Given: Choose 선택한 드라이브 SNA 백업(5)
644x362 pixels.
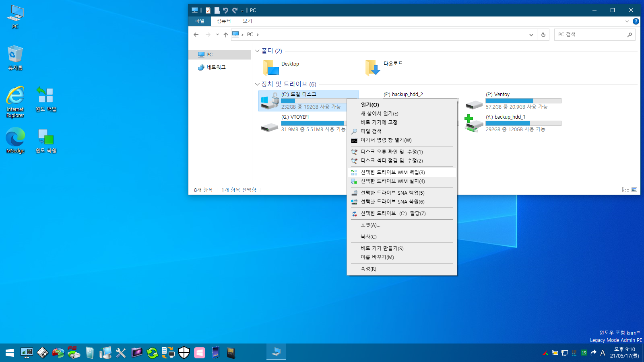Looking at the screenshot, I should (x=402, y=193).
